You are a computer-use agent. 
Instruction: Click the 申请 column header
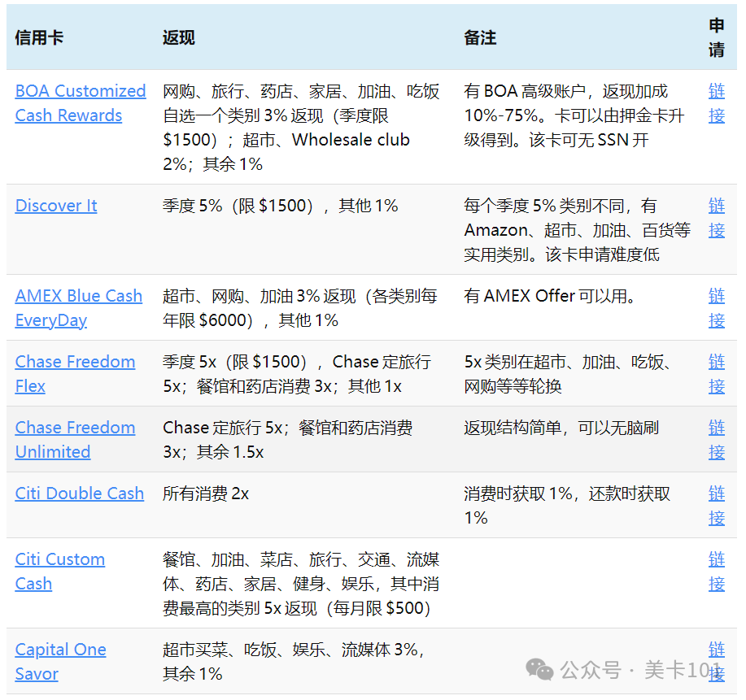(717, 37)
